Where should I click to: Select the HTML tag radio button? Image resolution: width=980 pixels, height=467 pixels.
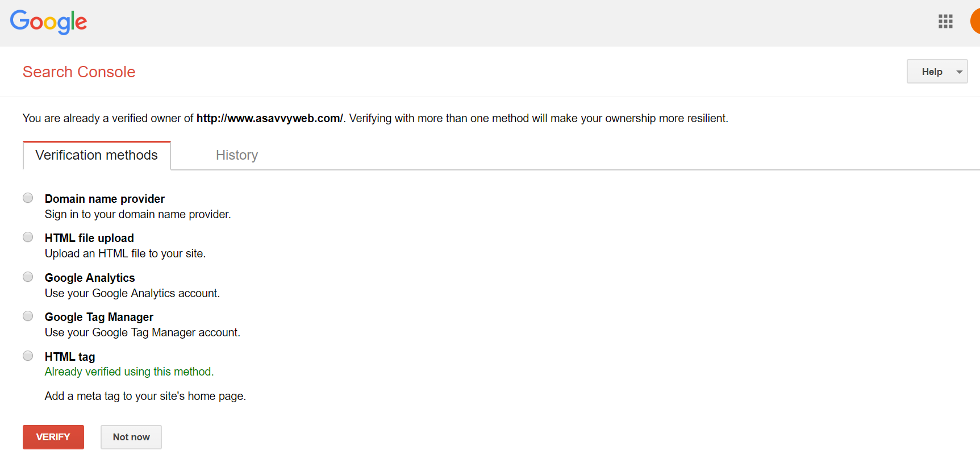(x=28, y=356)
